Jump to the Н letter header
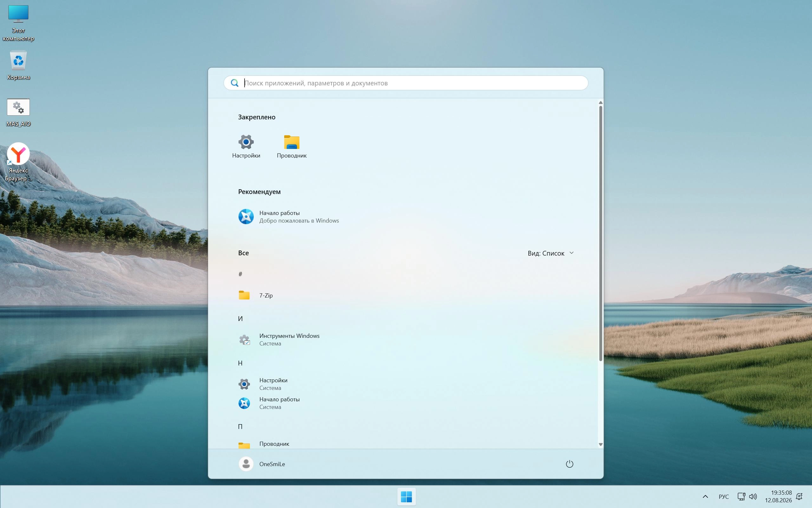The height and width of the screenshot is (508, 812). pyautogui.click(x=240, y=363)
